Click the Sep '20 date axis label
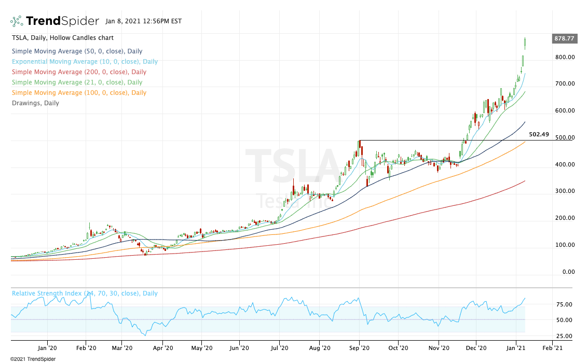The image size is (588, 364). point(359,348)
